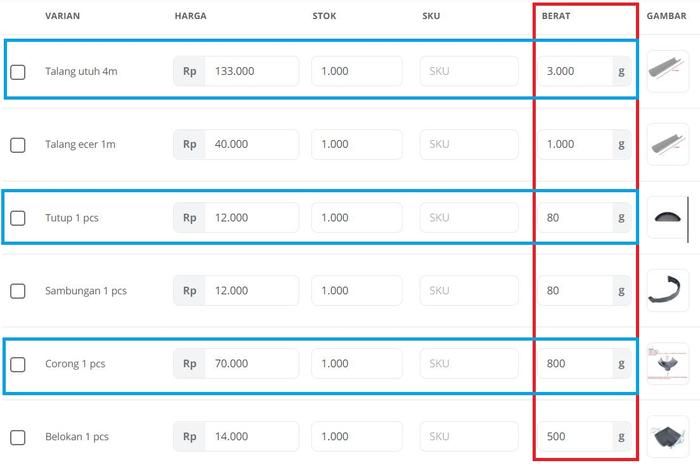Viewport: 700px width, 470px height.
Task: Check the Sambungan 1 pcs checkbox
Action: pos(18,291)
